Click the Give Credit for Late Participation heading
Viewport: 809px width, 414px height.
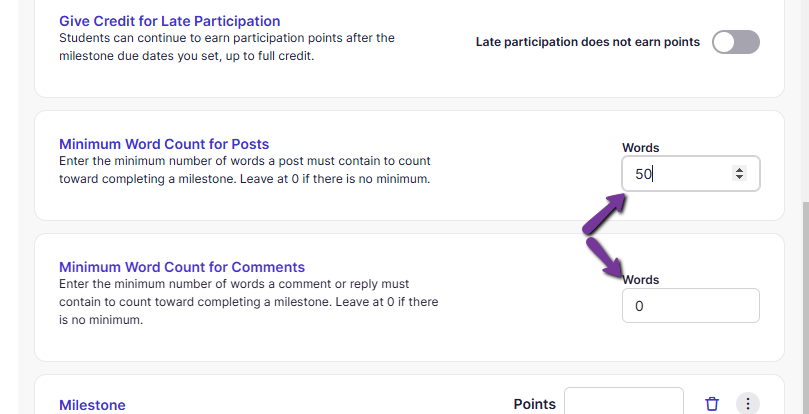coord(169,21)
